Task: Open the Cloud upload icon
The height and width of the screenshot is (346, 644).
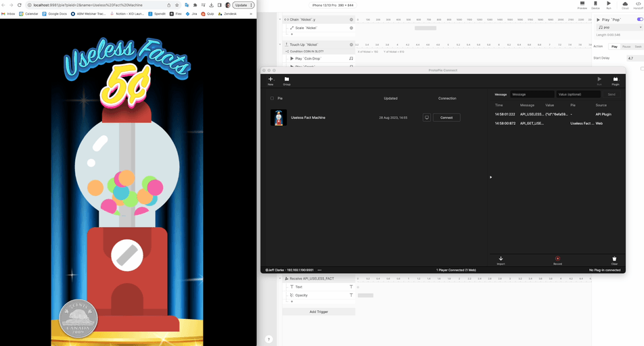Action: pyautogui.click(x=624, y=5)
